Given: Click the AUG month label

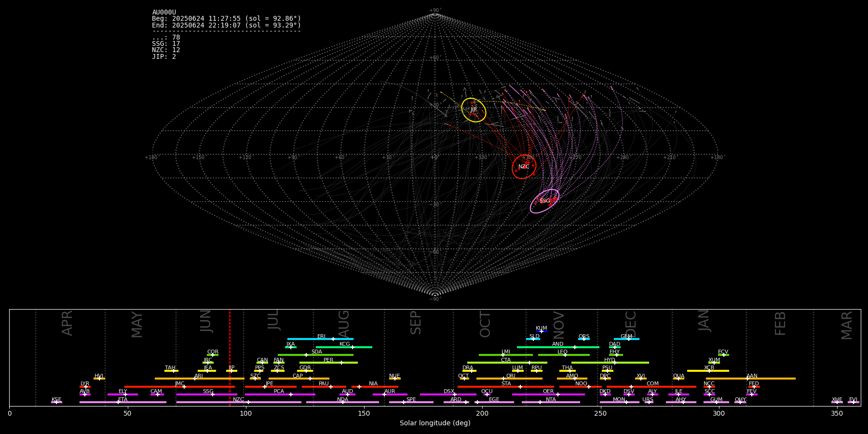Looking at the screenshot, I should pyautogui.click(x=344, y=324).
